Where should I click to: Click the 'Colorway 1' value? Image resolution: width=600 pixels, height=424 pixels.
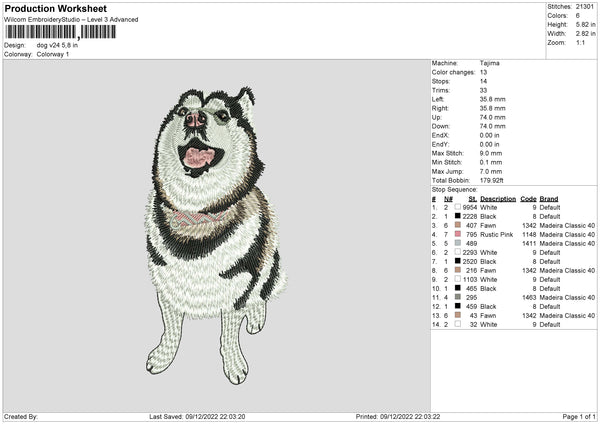tap(53, 54)
